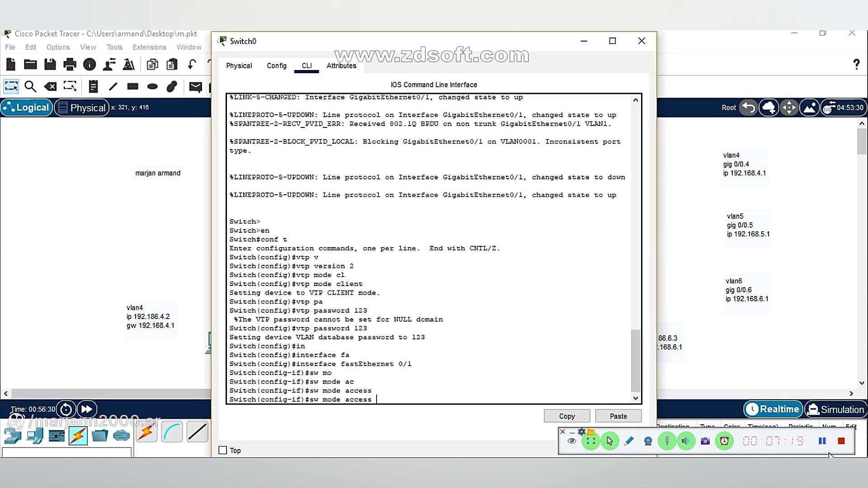Select Components category icon
This screenshot has height=488, width=868.
(57, 436)
